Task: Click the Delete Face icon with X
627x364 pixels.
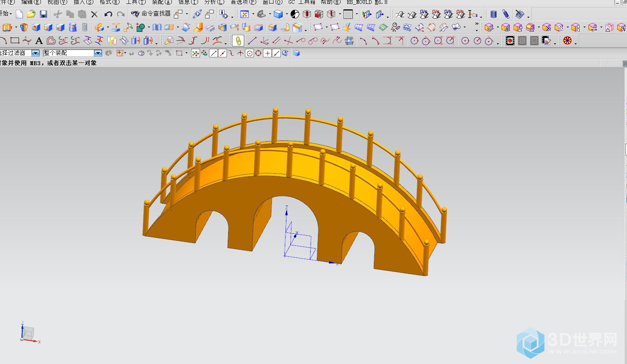Action: (547, 27)
